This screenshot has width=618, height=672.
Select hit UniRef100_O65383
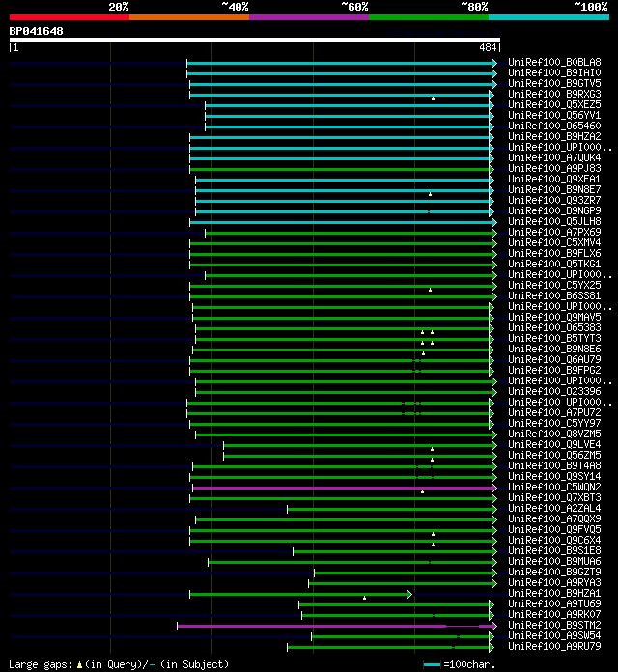tap(554, 328)
